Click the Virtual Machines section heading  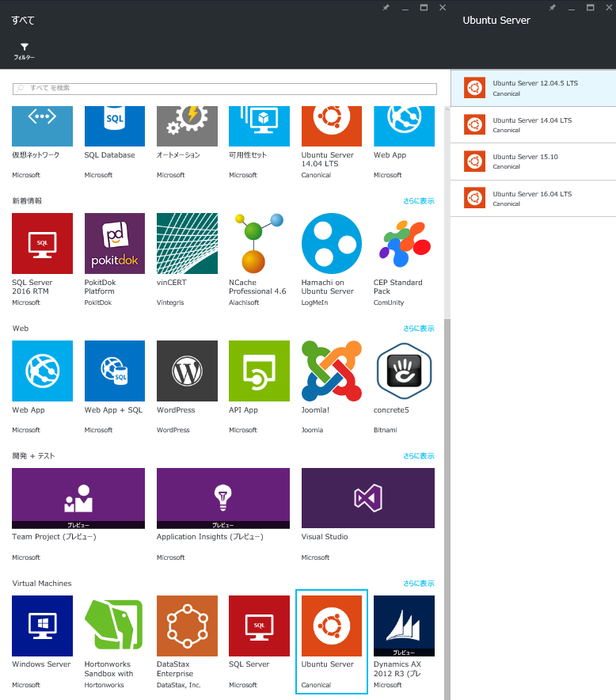[41, 584]
